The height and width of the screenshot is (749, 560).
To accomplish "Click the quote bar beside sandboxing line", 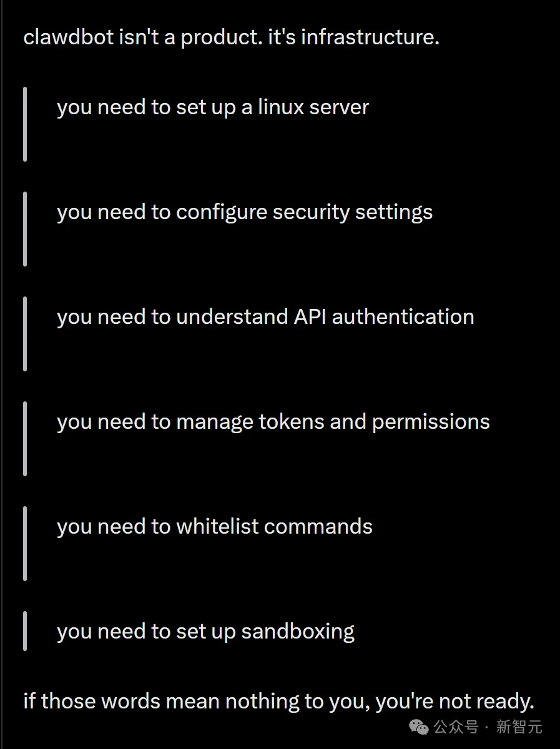I will pyautogui.click(x=25, y=631).
